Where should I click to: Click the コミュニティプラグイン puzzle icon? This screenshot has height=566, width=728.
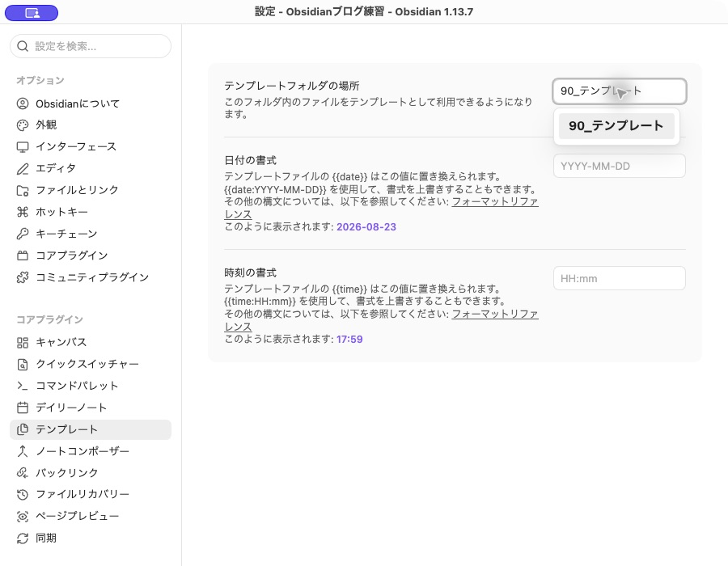pos(23,277)
